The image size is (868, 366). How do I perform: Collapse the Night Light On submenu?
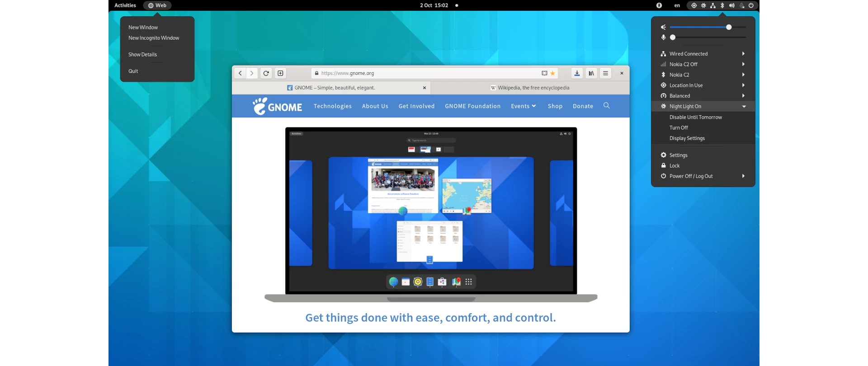[703, 106]
